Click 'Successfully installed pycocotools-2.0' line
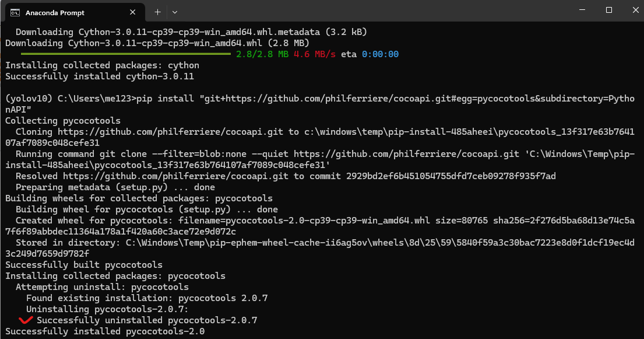 coord(105,331)
